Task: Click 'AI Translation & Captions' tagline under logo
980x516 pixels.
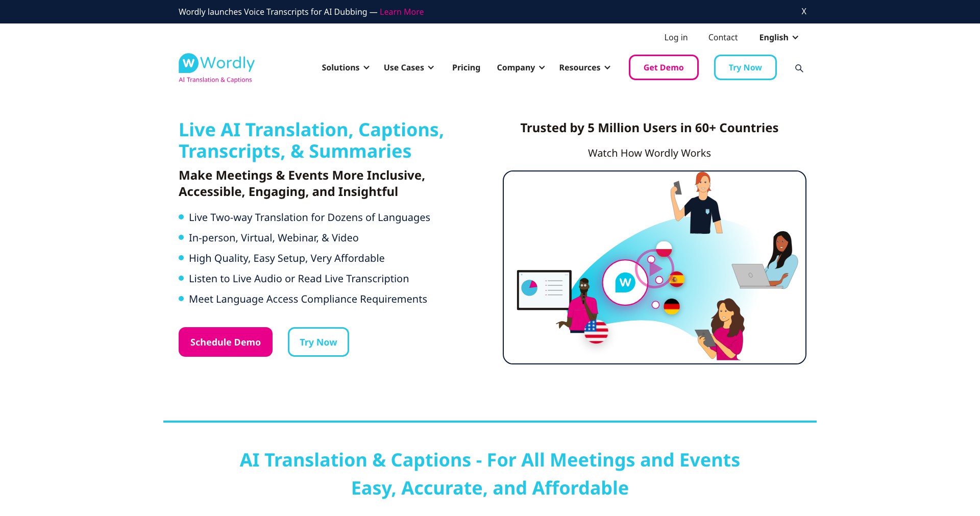Action: click(x=215, y=80)
